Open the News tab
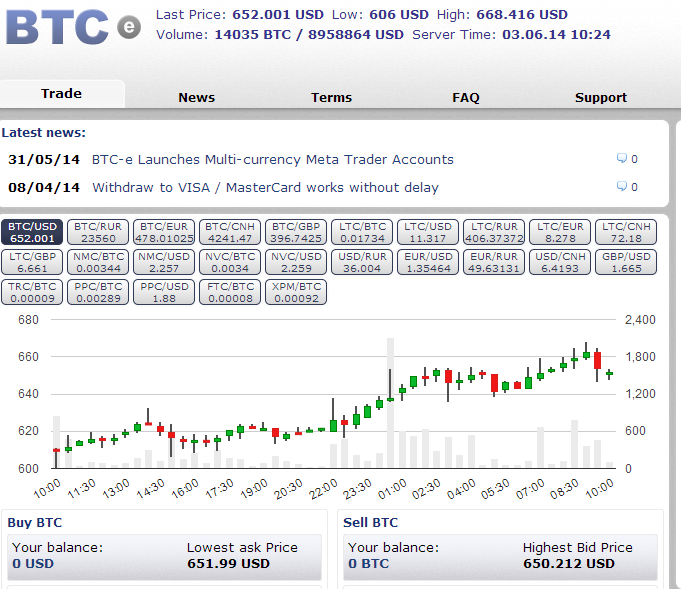Screen dimensions: 681x589 pos(196,97)
